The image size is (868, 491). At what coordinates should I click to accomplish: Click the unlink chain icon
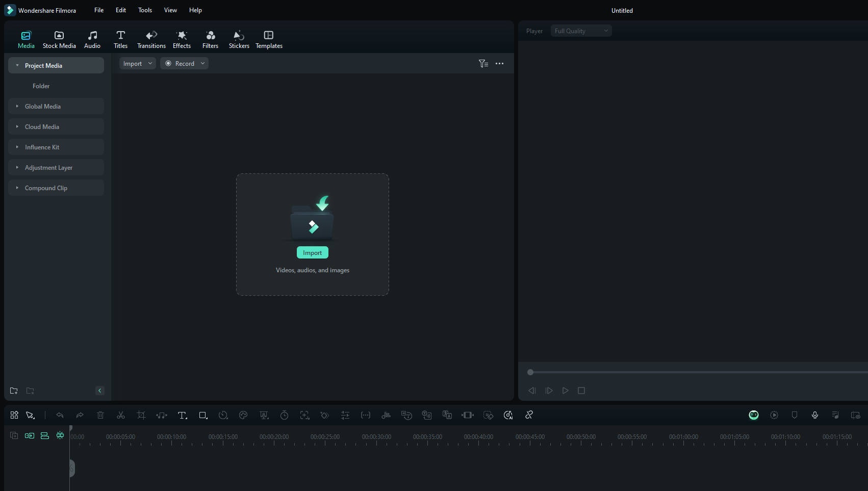point(529,415)
